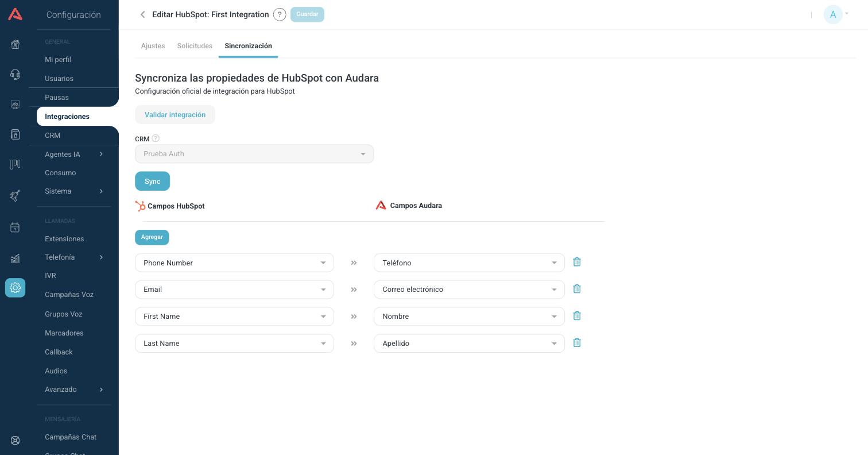Image resolution: width=868 pixels, height=455 pixels.
Task: Select the Sincronización tab
Action: tap(248, 46)
